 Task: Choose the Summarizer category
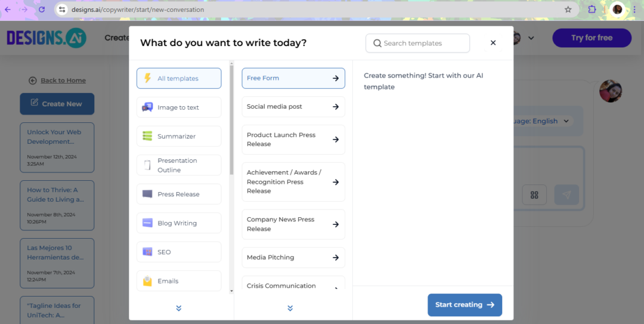click(x=179, y=136)
